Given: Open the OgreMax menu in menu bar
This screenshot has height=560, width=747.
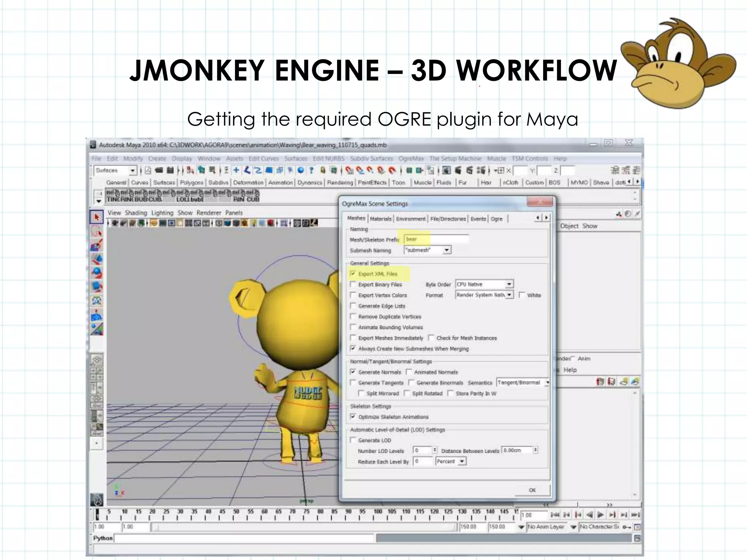Looking at the screenshot, I should coord(411,159).
